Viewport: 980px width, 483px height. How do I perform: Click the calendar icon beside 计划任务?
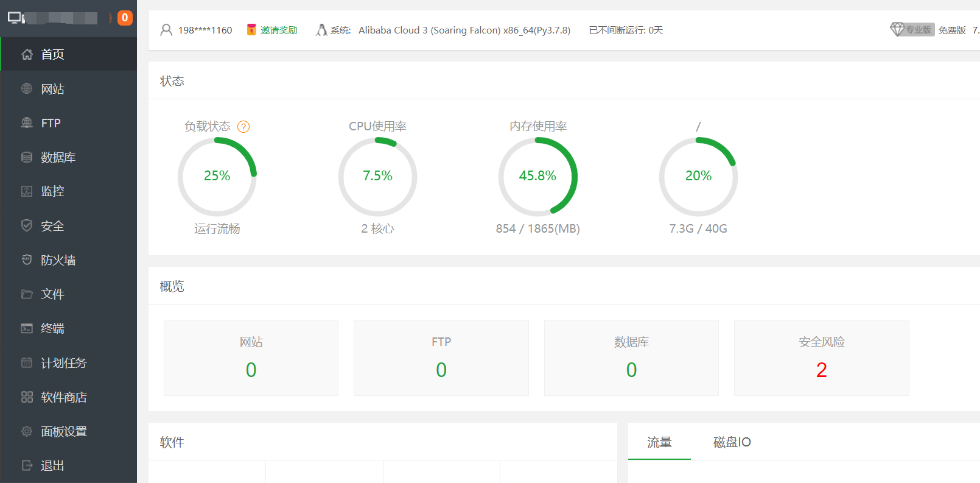27,362
